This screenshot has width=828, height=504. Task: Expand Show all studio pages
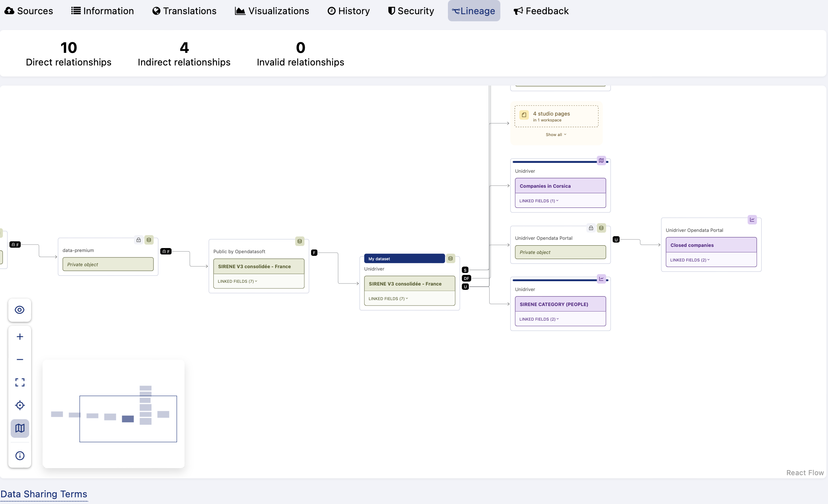(556, 134)
